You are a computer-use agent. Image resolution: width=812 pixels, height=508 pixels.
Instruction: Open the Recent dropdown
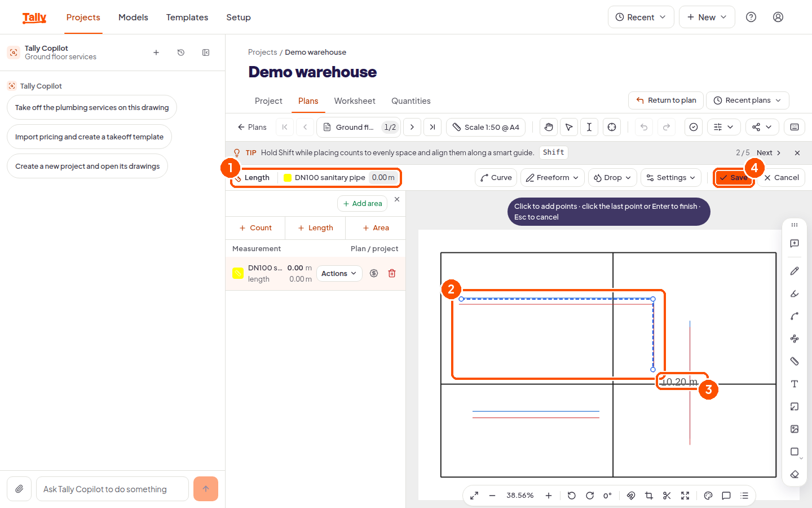pyautogui.click(x=641, y=17)
